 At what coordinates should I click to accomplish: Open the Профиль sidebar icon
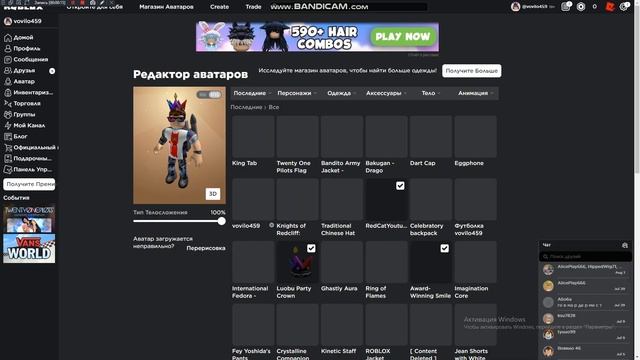pos(8,49)
